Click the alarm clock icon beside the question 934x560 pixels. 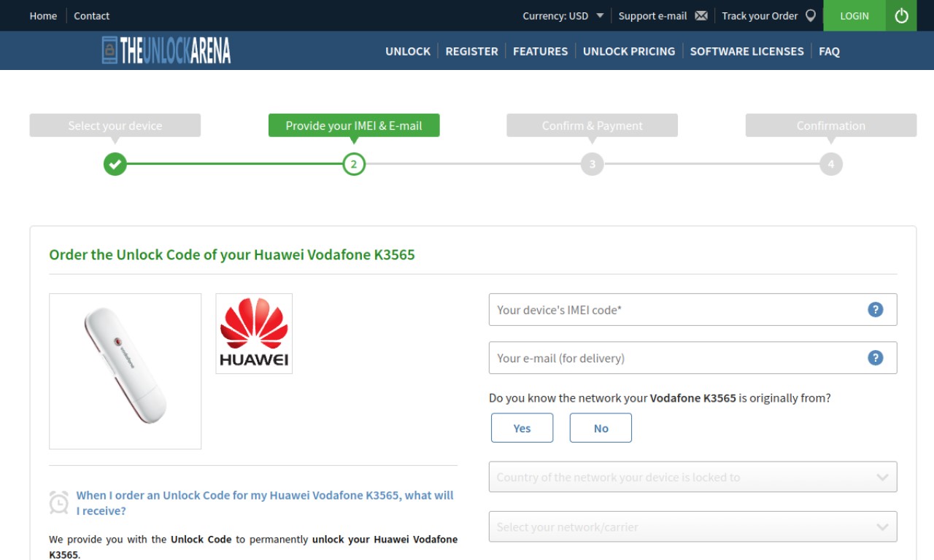coord(59,502)
